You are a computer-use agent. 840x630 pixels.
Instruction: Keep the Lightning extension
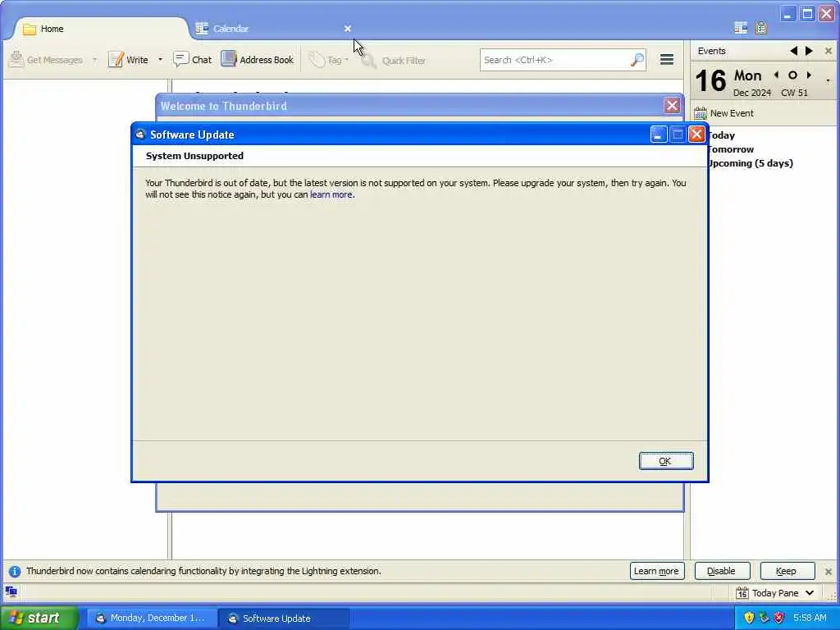787,571
